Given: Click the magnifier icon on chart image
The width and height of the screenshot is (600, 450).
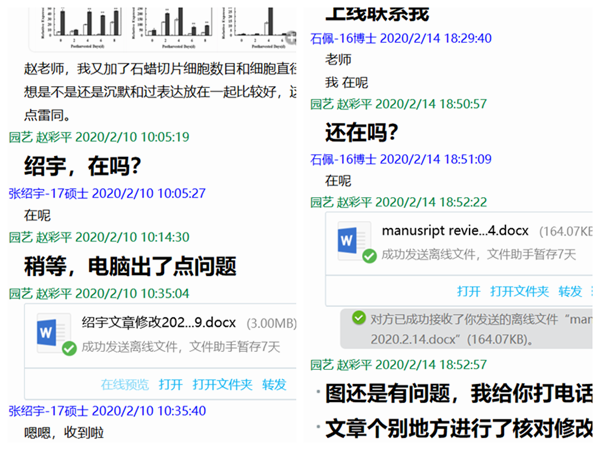Looking at the screenshot, I should 290,38.
